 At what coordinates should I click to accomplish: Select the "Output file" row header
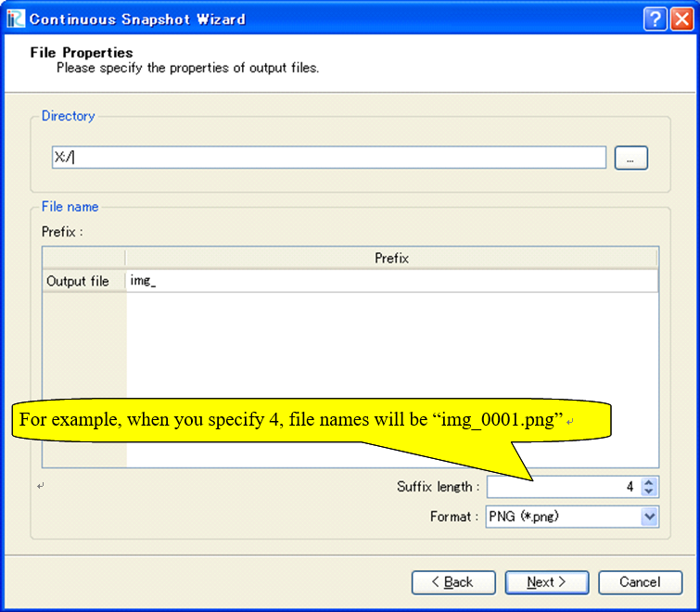(84, 281)
